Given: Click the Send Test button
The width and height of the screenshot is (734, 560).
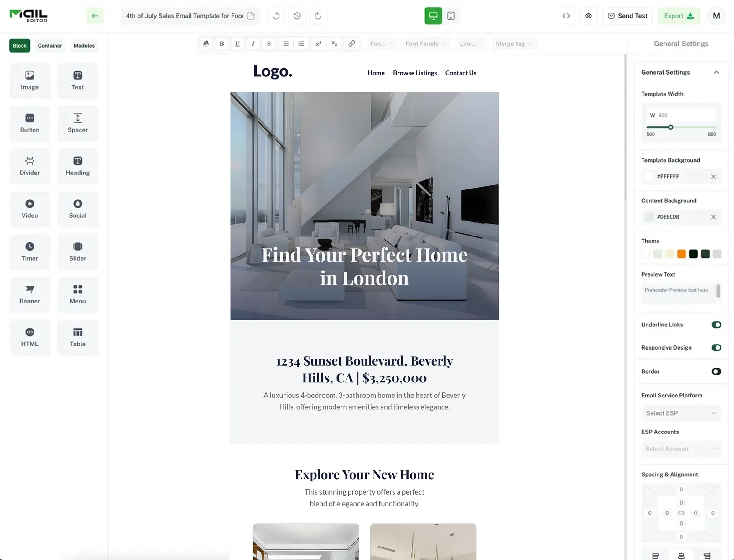Looking at the screenshot, I should point(627,16).
